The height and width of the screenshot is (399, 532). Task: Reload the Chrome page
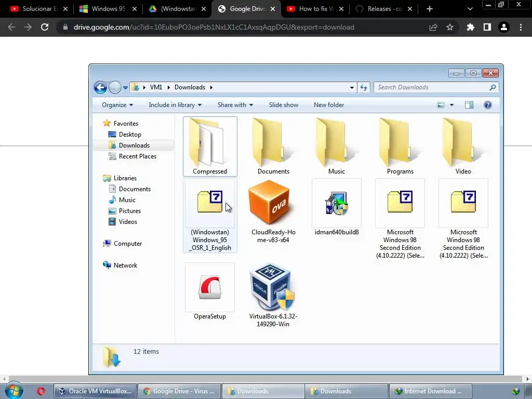tap(45, 27)
